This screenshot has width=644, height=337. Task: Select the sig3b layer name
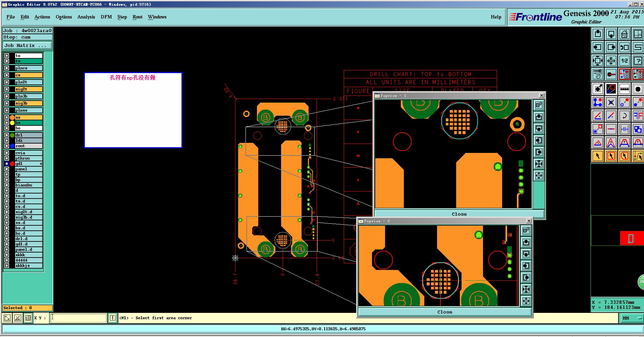[29, 103]
